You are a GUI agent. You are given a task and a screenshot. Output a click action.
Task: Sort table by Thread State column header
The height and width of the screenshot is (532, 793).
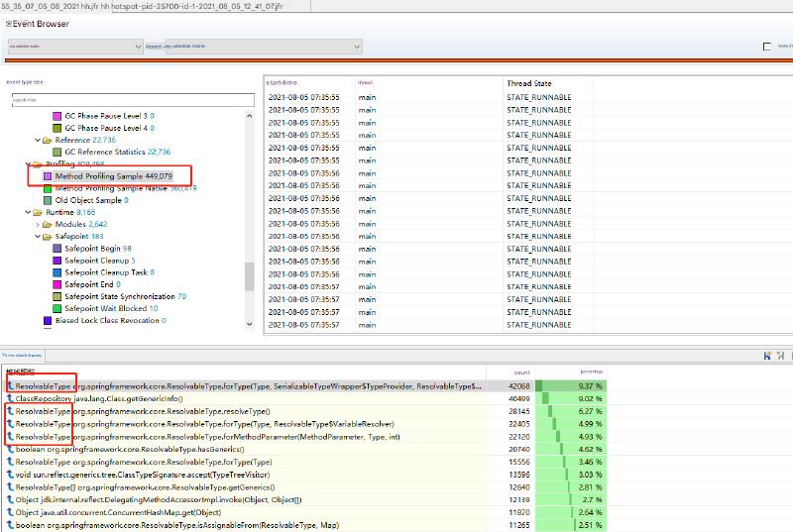[x=529, y=84]
